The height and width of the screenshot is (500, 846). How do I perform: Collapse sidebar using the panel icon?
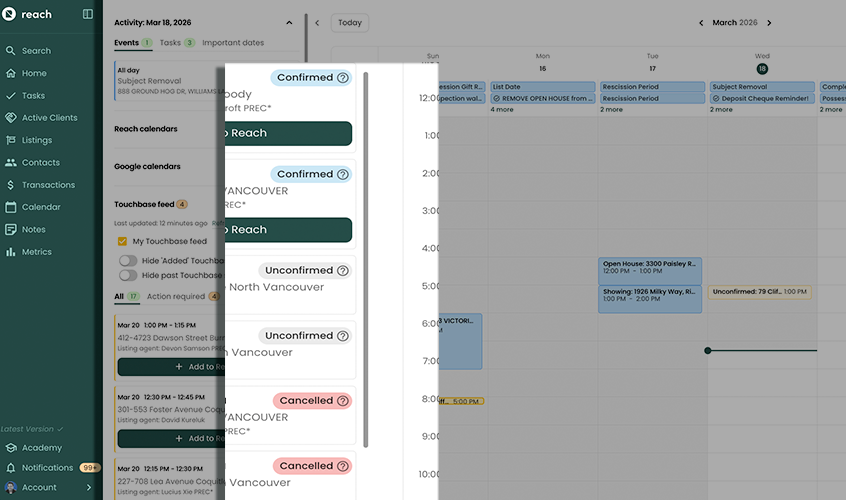(88, 14)
